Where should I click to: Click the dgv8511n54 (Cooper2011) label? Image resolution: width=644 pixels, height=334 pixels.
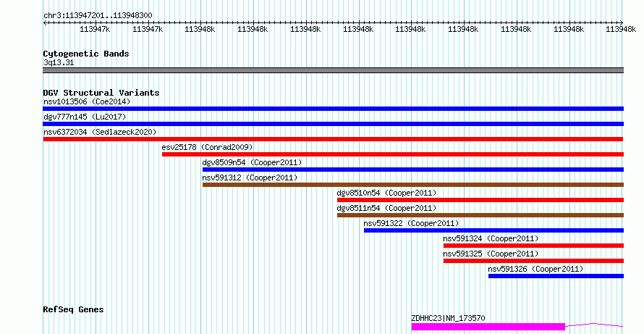pyautogui.click(x=386, y=208)
